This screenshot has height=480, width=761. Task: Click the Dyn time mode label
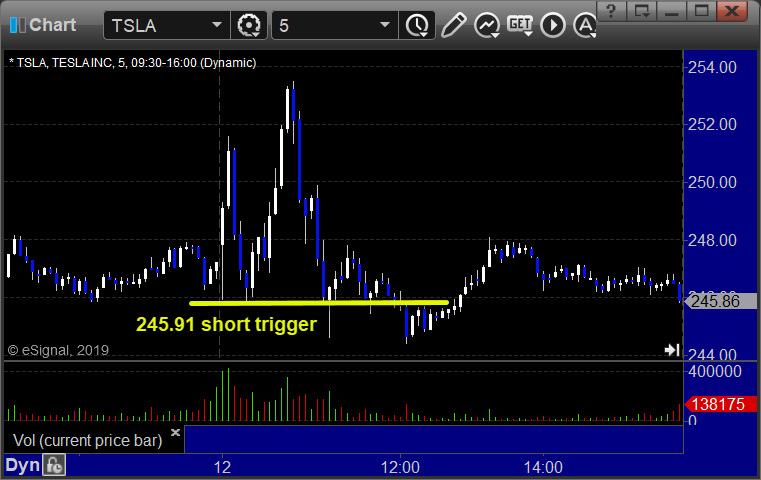tap(22, 465)
